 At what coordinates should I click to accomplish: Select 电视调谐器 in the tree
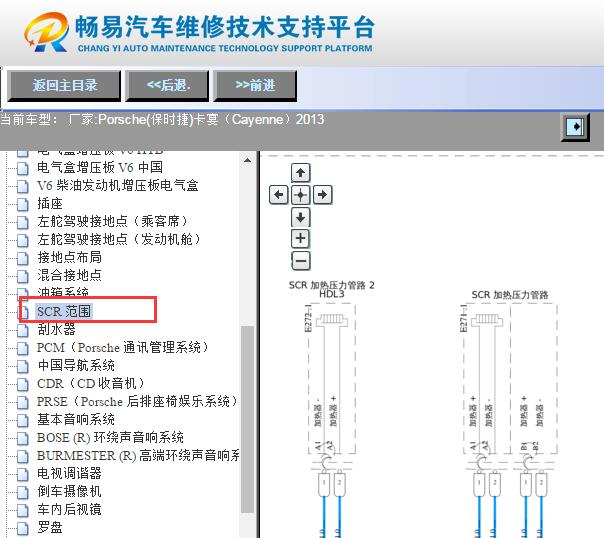(x=69, y=474)
